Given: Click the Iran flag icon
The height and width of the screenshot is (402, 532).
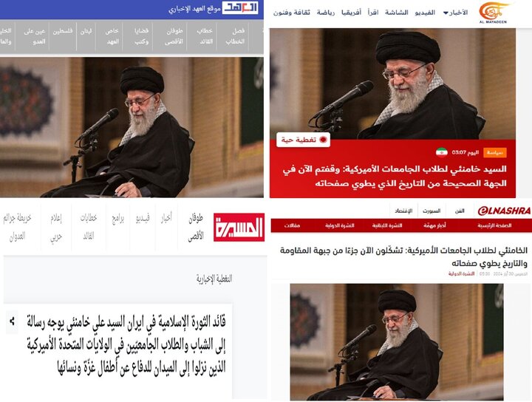Looking at the screenshot, I should tap(441, 153).
